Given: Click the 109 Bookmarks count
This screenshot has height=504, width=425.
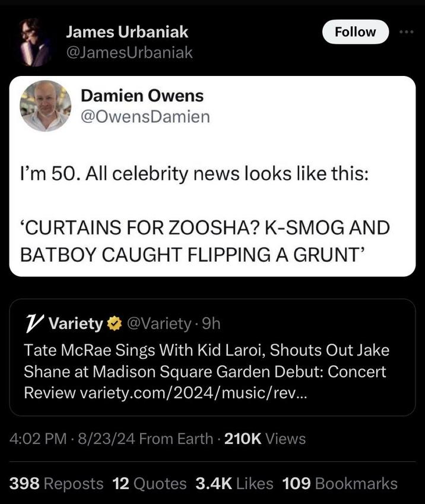Looking at the screenshot, I should click(x=340, y=483).
